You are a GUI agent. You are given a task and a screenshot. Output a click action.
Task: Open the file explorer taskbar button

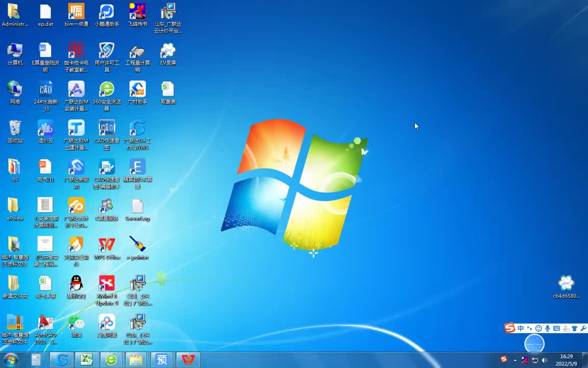(136, 360)
